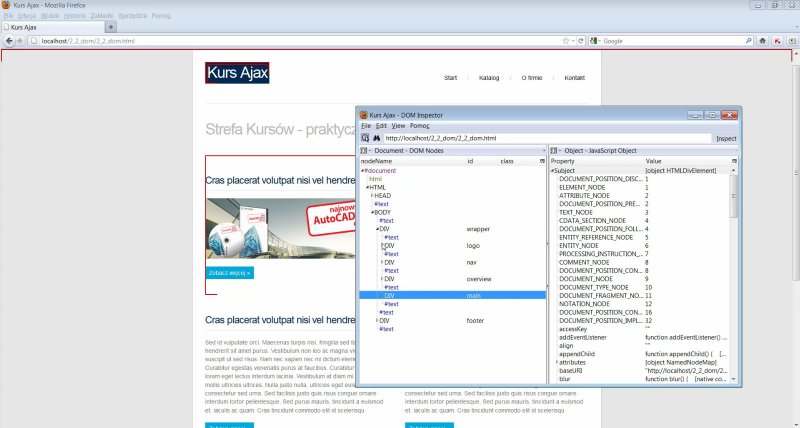Click the select-element inspect icon in DOM Inspector
The width and height of the screenshot is (800, 428).
click(365, 137)
